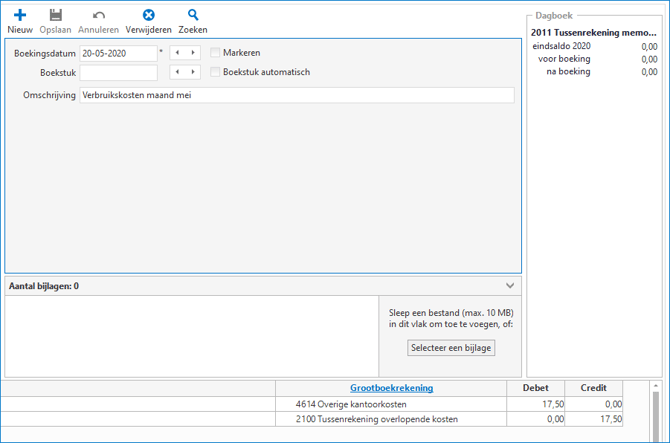Collapse the Aantal bijlagen panel chevron

point(510,286)
